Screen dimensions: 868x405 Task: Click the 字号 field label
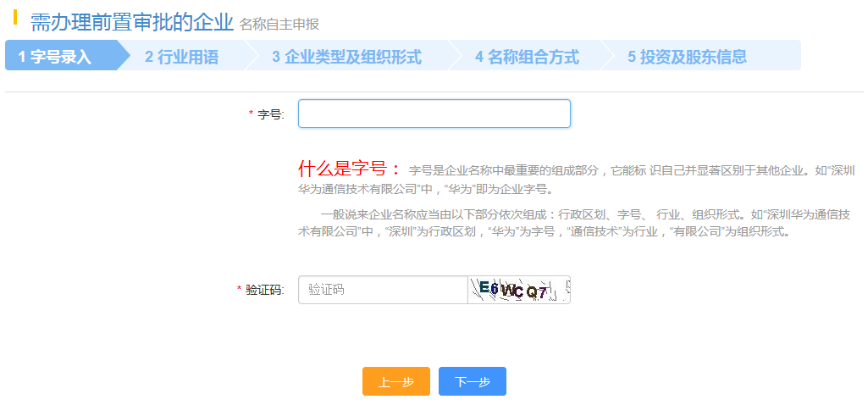click(270, 114)
